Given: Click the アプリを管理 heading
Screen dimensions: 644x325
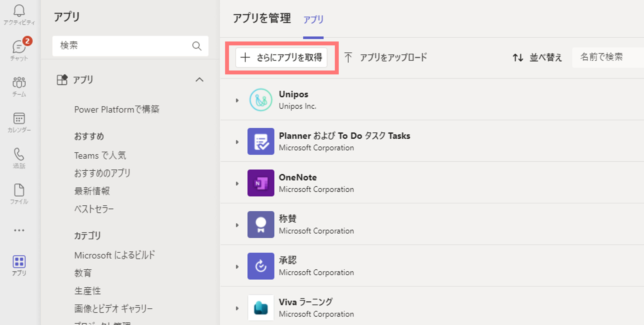Looking at the screenshot, I should (262, 18).
